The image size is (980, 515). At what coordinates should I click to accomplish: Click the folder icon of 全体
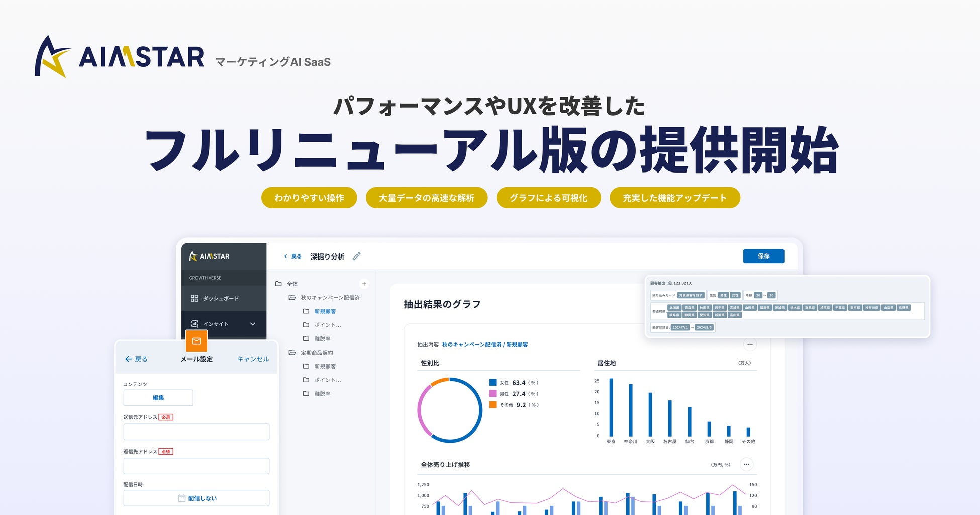[278, 284]
